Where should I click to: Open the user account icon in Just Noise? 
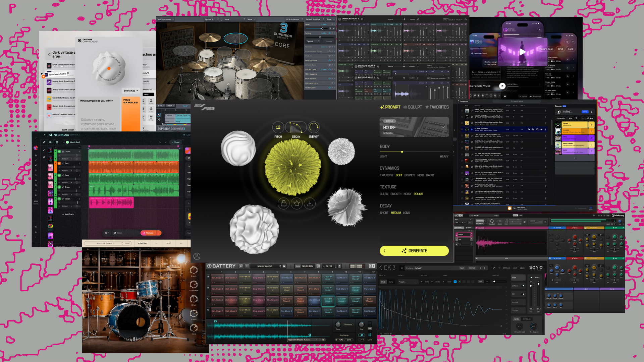click(x=197, y=256)
